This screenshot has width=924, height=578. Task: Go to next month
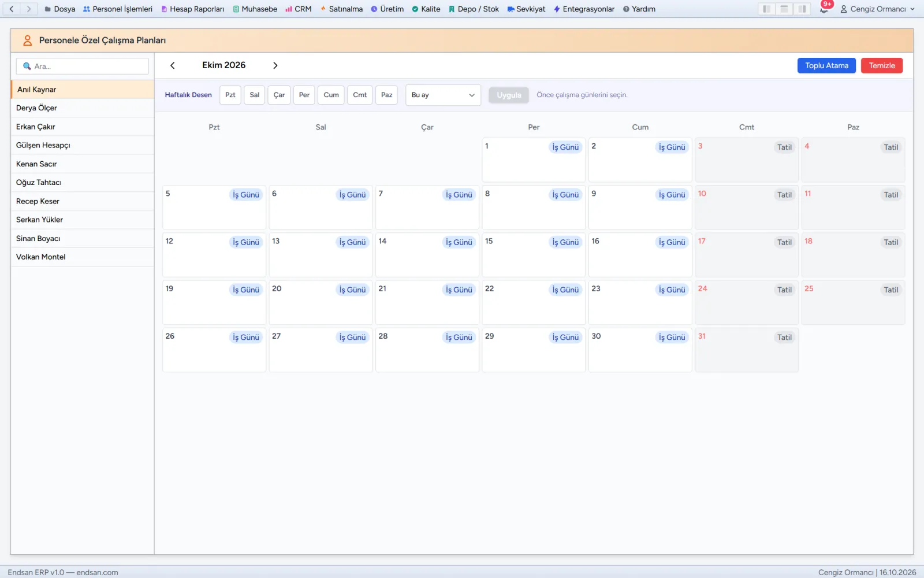(x=275, y=65)
